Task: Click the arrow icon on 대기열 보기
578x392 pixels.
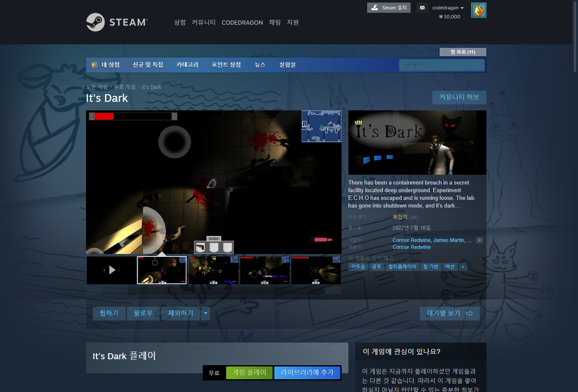Action: (469, 313)
